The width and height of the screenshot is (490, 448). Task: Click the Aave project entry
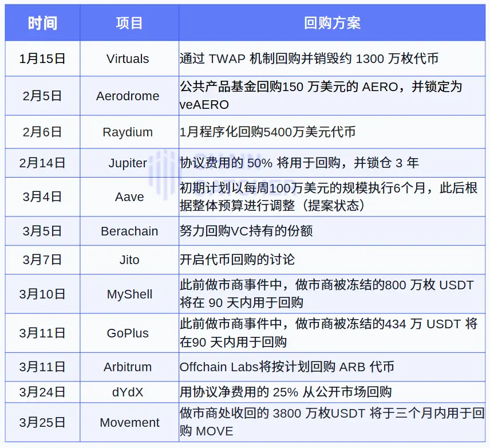tap(128, 197)
